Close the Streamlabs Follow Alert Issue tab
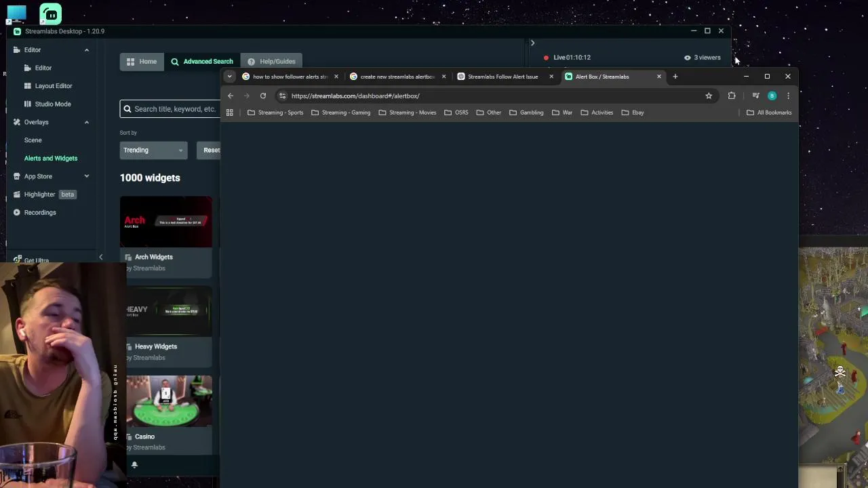The image size is (868, 488). click(551, 77)
